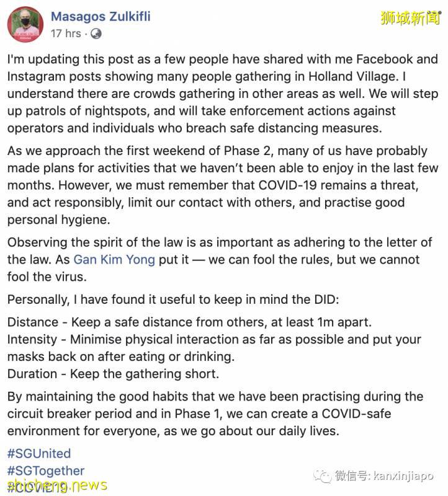Screen dimensions: 448x496
Task: Click the 'Intensity - Minimise physical interaction' line
Action: (214, 348)
